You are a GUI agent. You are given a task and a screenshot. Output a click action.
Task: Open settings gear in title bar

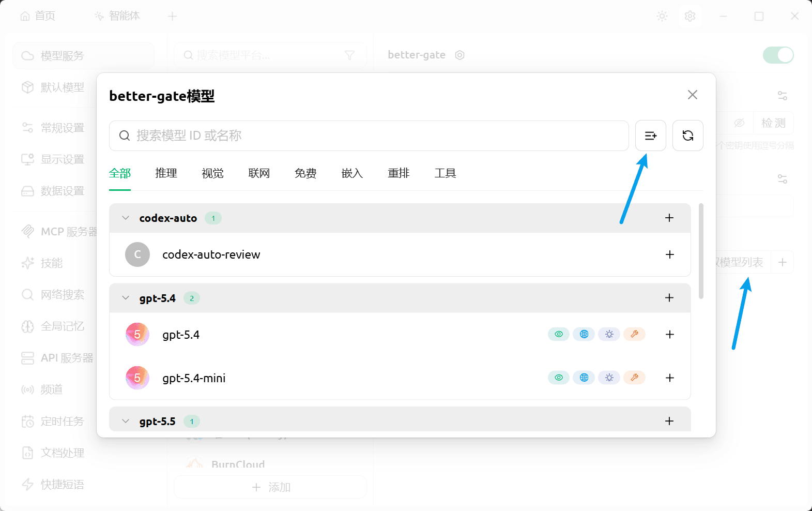pyautogui.click(x=690, y=17)
